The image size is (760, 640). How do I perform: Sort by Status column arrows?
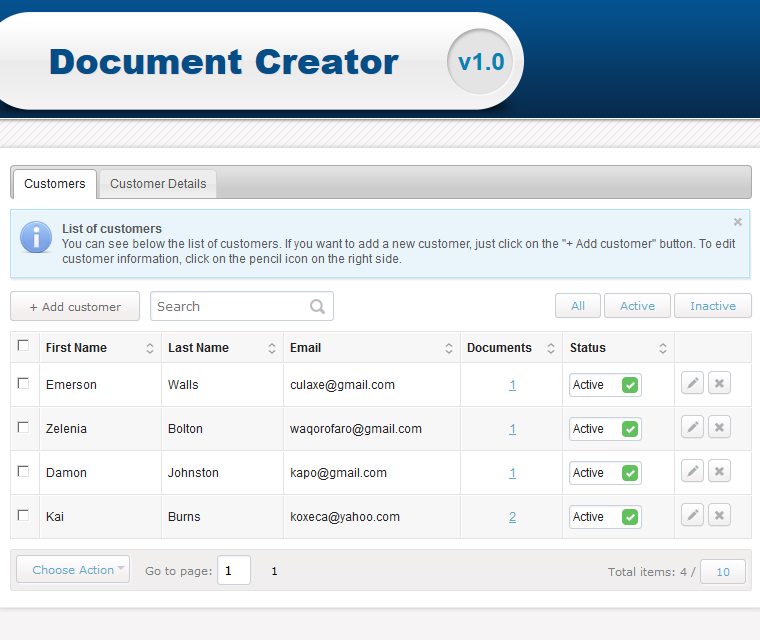663,348
